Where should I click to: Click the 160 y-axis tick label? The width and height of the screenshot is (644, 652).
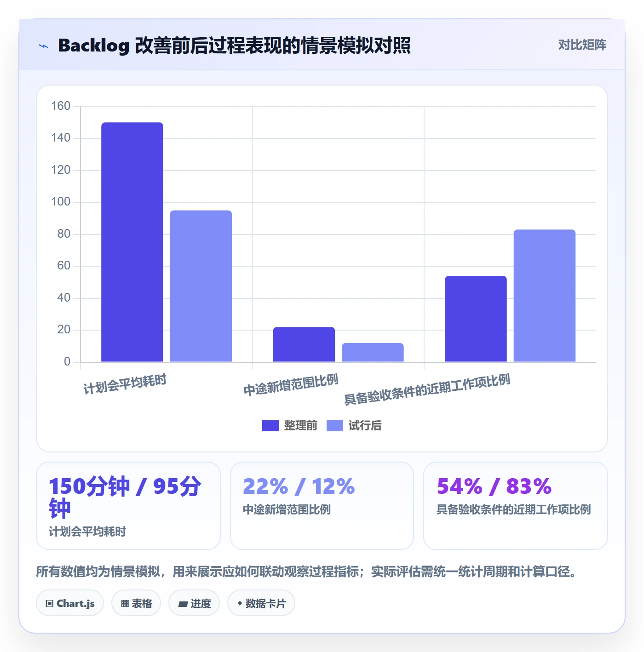61,106
